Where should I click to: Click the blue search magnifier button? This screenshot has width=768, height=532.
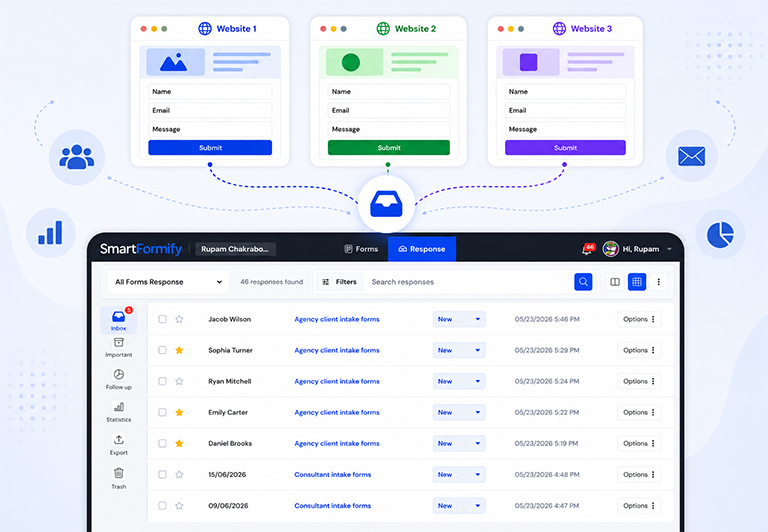coord(583,282)
